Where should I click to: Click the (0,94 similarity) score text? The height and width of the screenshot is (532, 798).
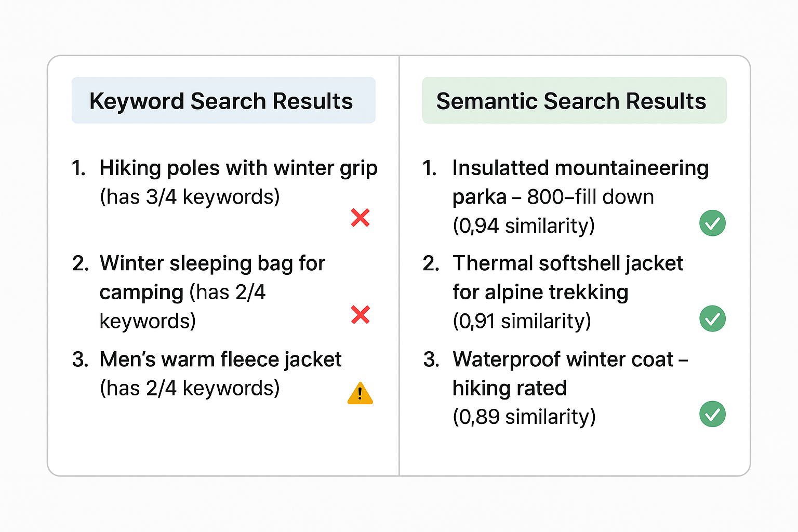pos(524,226)
